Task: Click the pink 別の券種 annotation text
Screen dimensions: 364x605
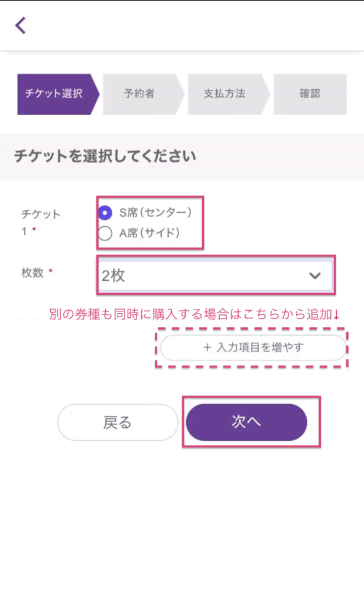Action: coord(194,315)
